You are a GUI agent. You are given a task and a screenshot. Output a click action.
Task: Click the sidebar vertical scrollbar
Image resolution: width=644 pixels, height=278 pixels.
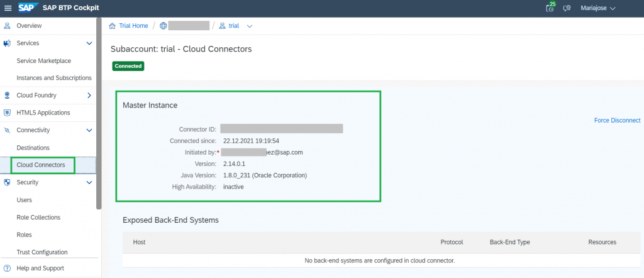[99, 113]
